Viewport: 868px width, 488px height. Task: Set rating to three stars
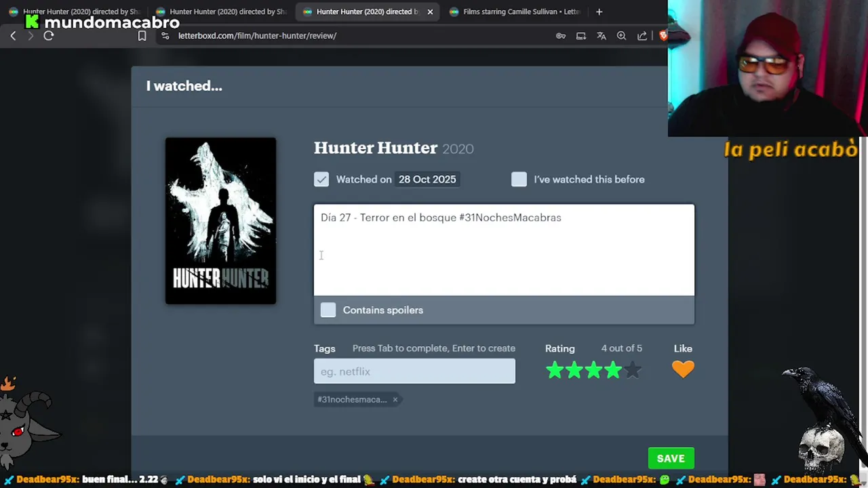pyautogui.click(x=594, y=370)
